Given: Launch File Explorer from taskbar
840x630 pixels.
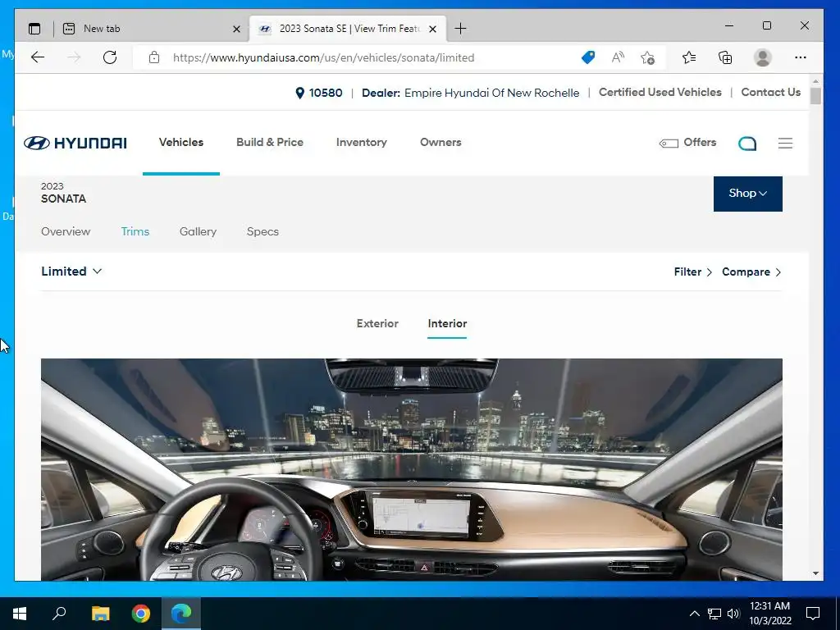Looking at the screenshot, I should 100,614.
